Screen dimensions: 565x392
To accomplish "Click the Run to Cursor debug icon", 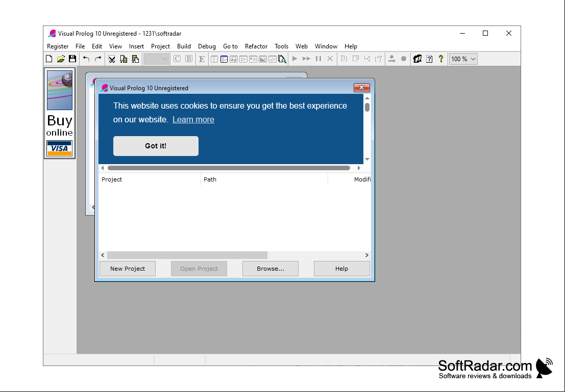I will click(x=367, y=59).
